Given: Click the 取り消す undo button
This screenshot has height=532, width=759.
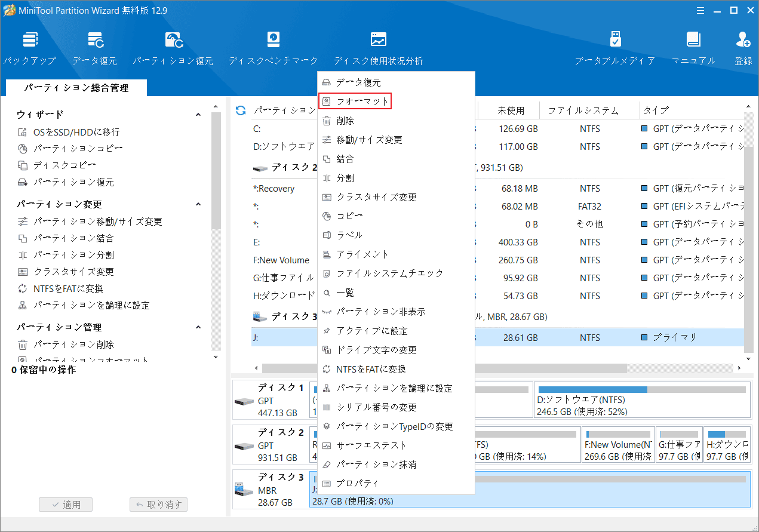Looking at the screenshot, I should pyautogui.click(x=158, y=505).
